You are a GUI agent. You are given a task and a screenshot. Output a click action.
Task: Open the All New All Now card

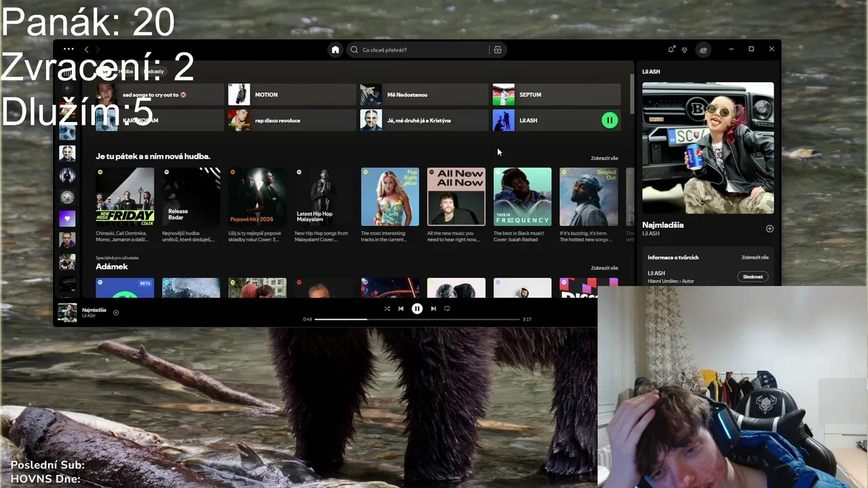(456, 205)
